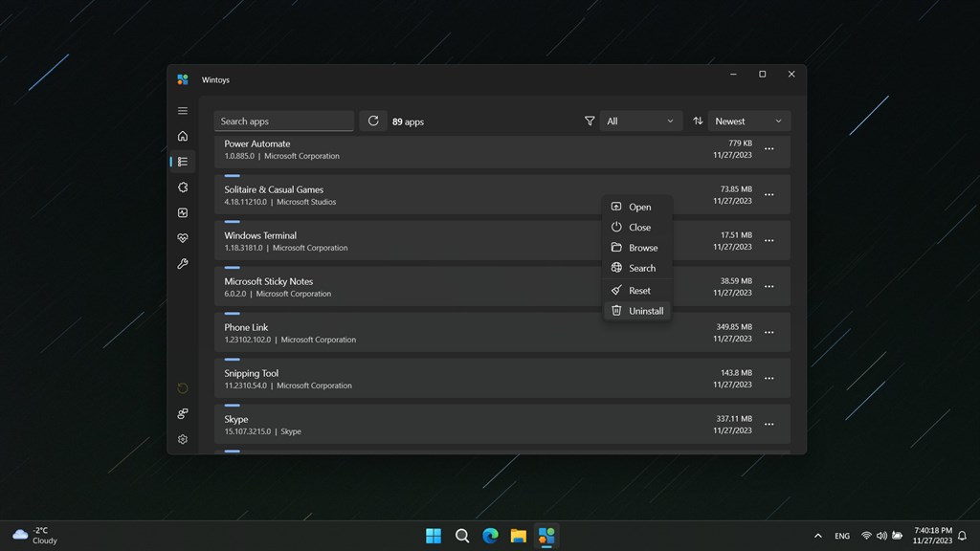Click the 349.85 MB size value

[734, 327]
